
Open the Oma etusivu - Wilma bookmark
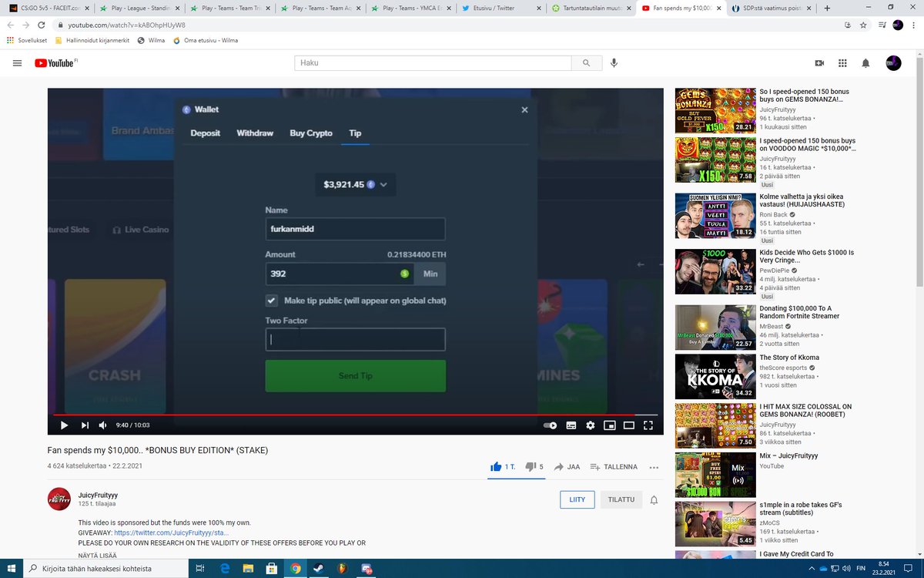point(206,40)
